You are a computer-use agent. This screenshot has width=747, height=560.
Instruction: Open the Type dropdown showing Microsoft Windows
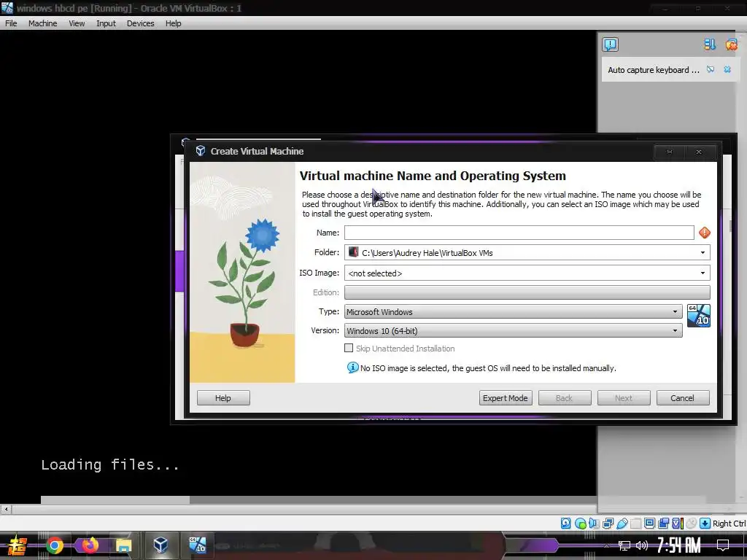coord(513,312)
